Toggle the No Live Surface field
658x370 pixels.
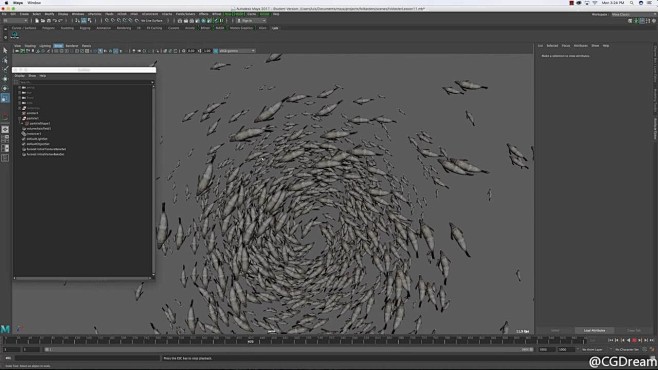[x=152, y=21]
